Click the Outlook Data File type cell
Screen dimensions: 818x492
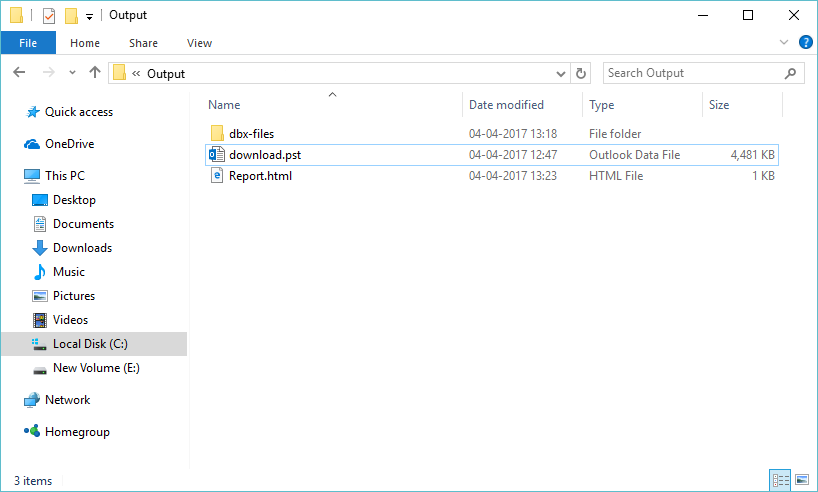(x=634, y=155)
